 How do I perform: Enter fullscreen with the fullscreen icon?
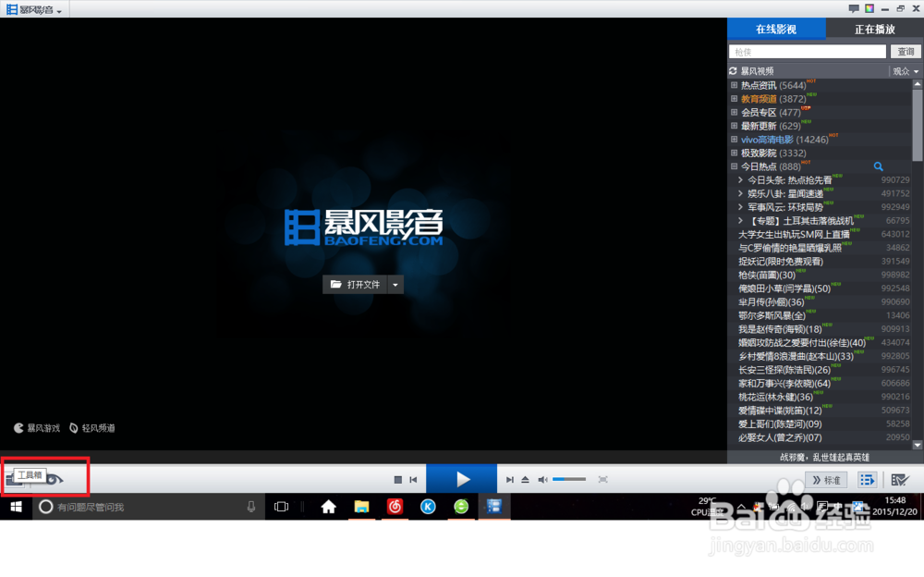point(602,480)
